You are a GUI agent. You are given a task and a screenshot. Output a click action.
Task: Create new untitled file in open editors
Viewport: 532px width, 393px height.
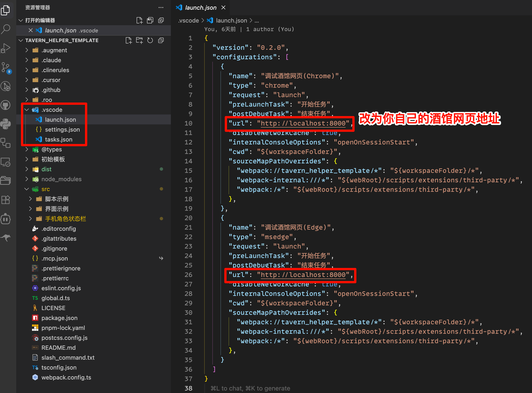coord(140,21)
